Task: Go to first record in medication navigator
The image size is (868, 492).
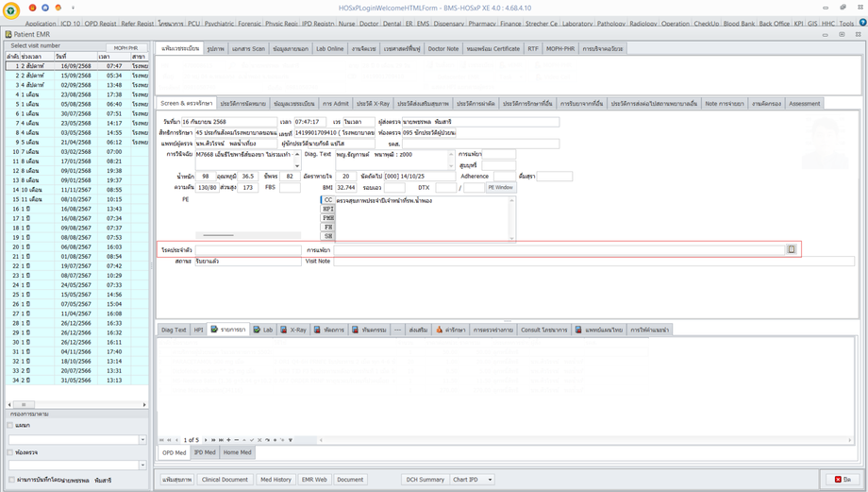Action: point(161,440)
